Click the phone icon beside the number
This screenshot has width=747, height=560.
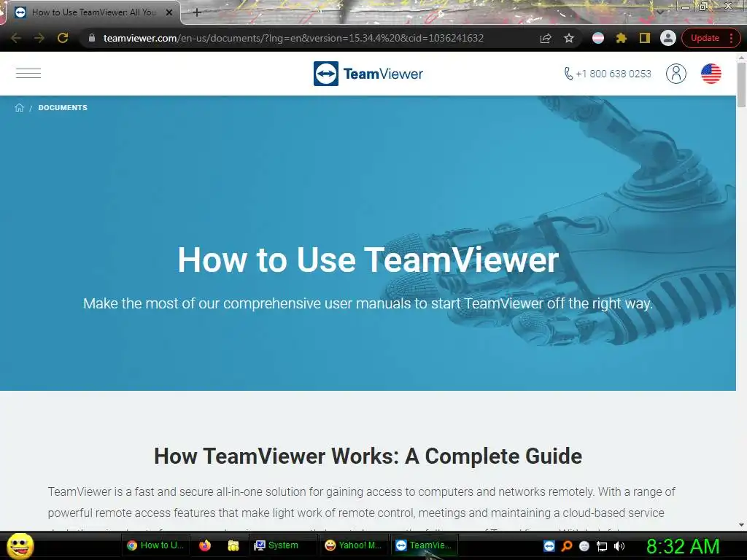pos(568,74)
